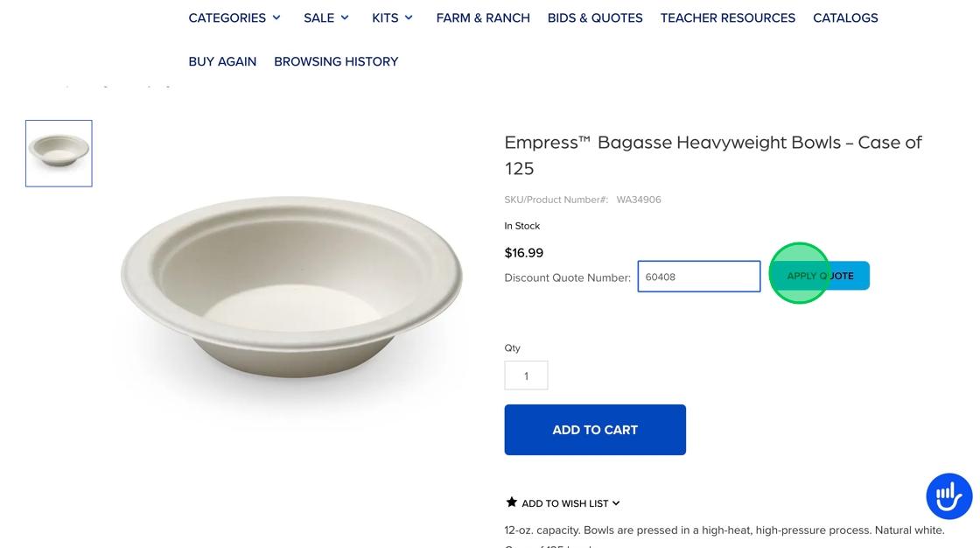Go to Farm & Ranch section

click(x=483, y=18)
